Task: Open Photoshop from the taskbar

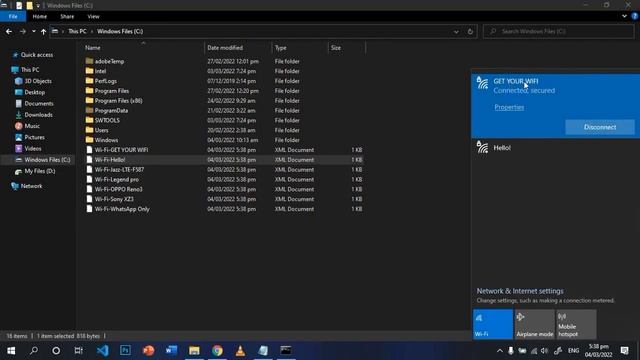Action: [125, 350]
